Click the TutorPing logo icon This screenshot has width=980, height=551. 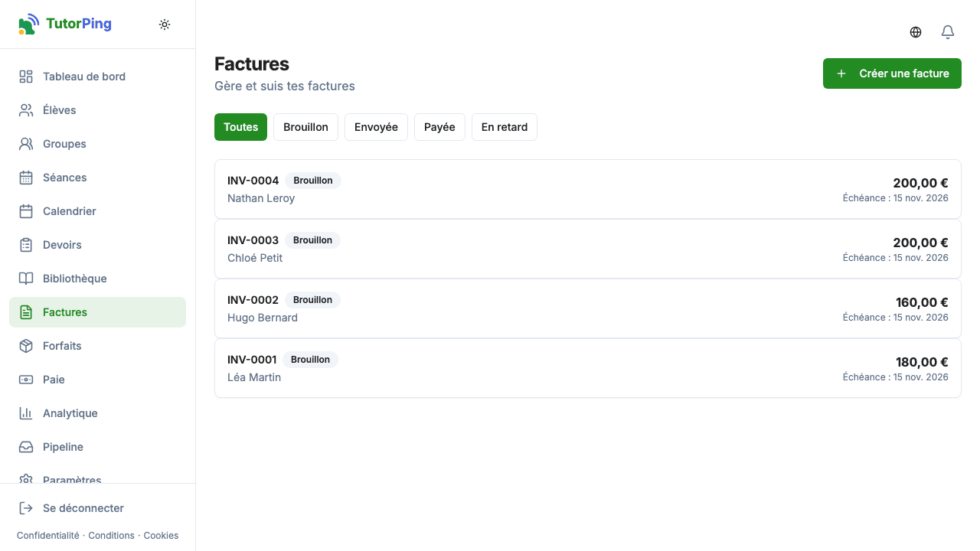[28, 24]
